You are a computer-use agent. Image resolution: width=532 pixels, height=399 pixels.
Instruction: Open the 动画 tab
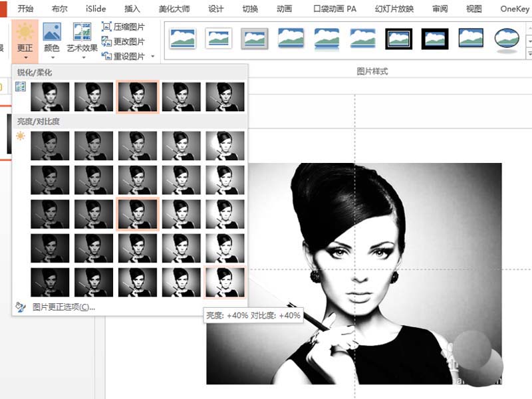click(x=284, y=9)
